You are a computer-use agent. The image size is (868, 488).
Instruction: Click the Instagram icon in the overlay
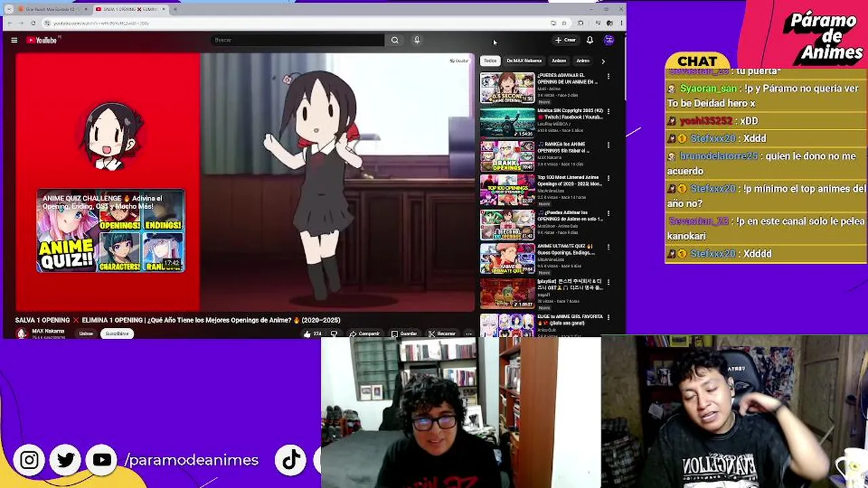coord(29,460)
